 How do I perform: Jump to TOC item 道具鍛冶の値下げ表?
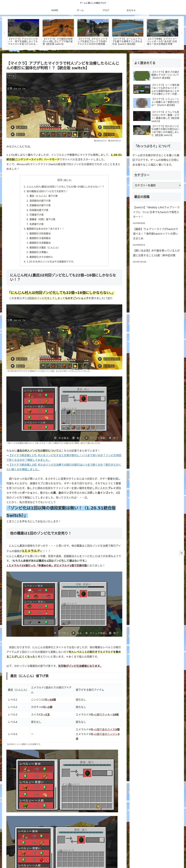[40, 201]
